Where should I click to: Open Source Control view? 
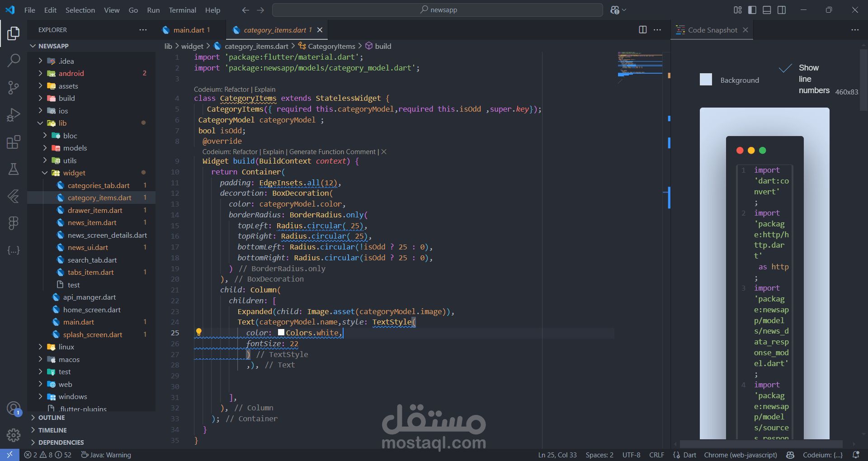[x=14, y=87]
